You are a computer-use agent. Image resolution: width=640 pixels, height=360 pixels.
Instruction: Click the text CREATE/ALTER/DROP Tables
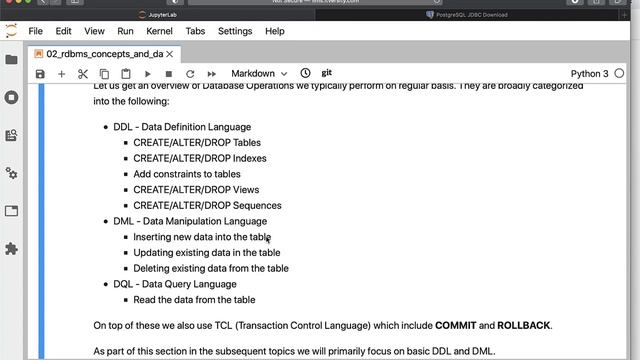tap(197, 142)
